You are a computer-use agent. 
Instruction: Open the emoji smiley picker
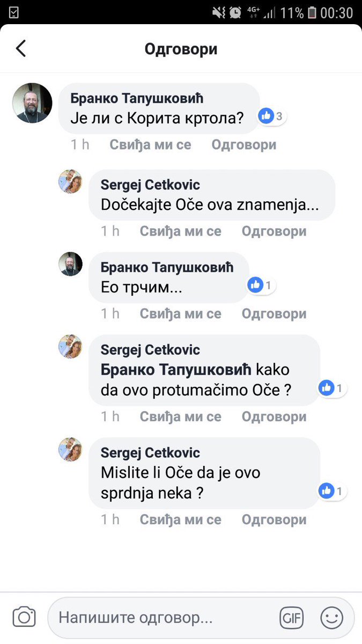click(x=332, y=618)
